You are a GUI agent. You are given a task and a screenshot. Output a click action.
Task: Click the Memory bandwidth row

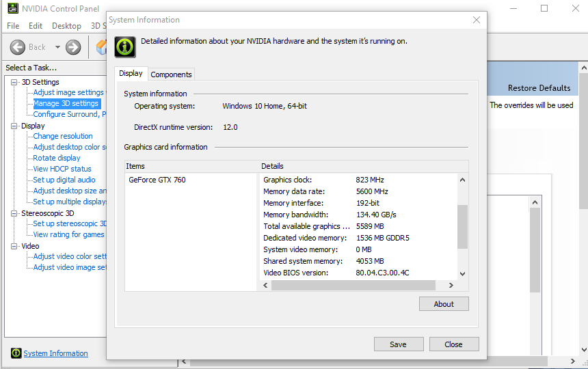tap(358, 215)
